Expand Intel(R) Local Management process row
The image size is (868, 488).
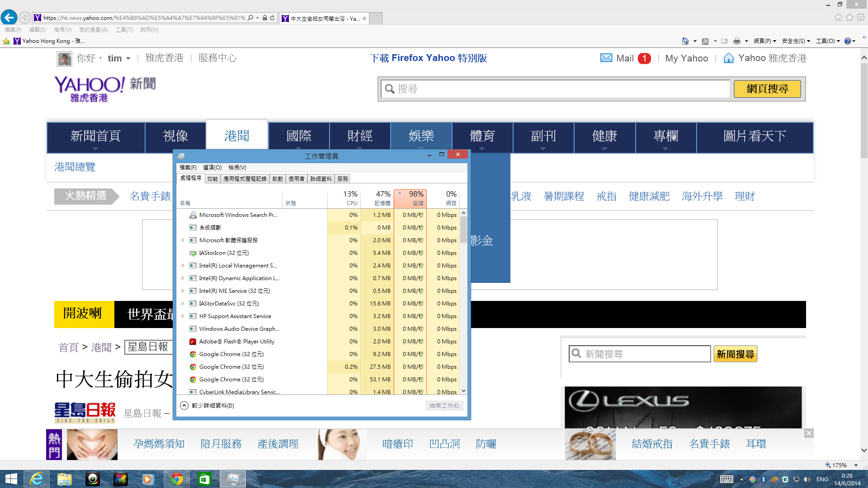[x=183, y=266]
